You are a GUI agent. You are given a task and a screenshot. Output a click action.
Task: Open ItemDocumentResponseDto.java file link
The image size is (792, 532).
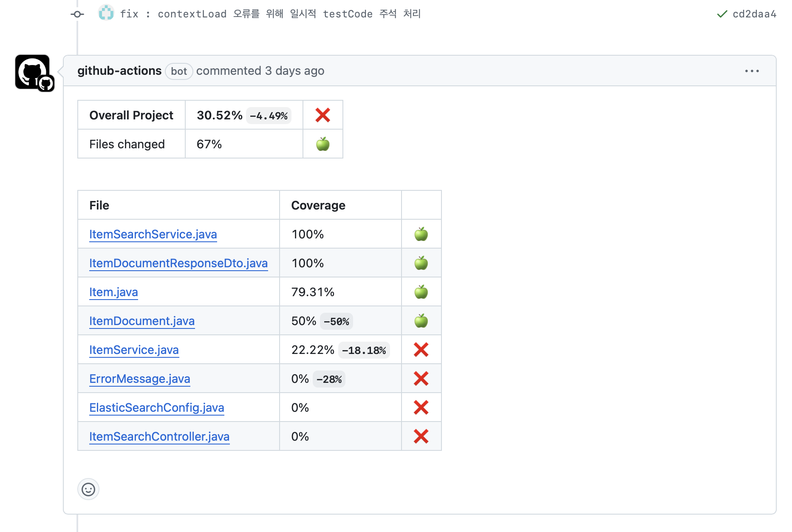[178, 263]
